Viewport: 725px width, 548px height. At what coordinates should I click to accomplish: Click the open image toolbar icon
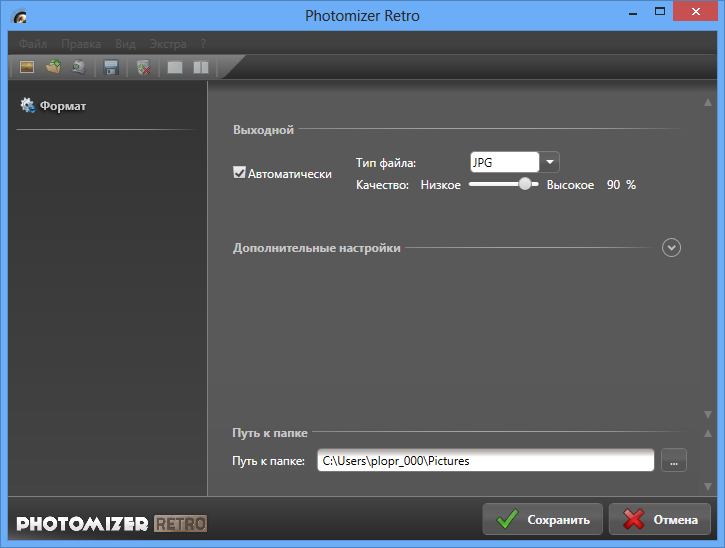point(27,68)
